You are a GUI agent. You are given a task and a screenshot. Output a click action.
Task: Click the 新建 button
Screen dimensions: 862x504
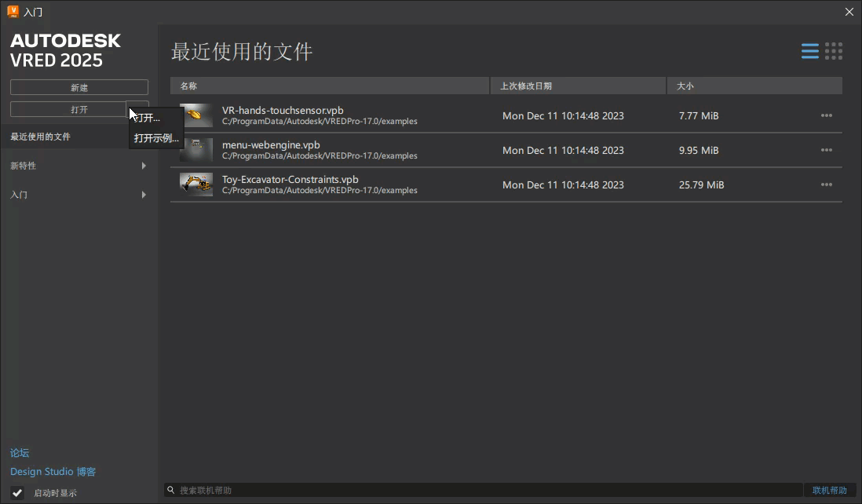pyautogui.click(x=79, y=87)
